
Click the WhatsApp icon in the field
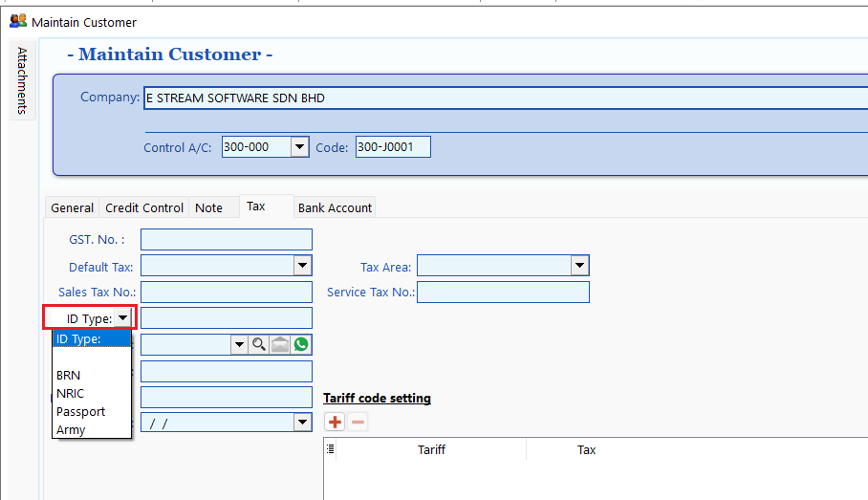(x=302, y=344)
